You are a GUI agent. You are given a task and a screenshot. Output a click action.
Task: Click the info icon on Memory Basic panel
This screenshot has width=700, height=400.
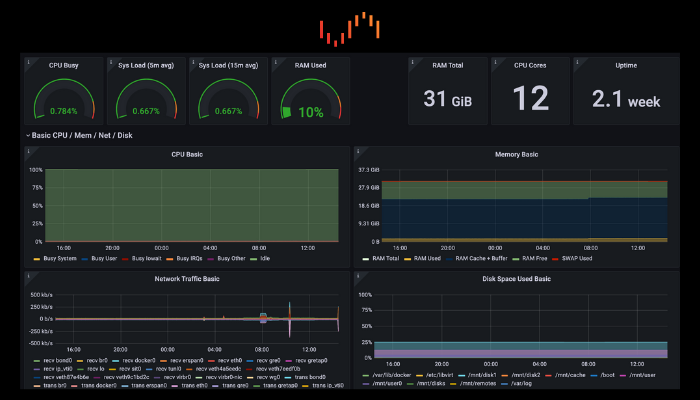click(x=359, y=152)
